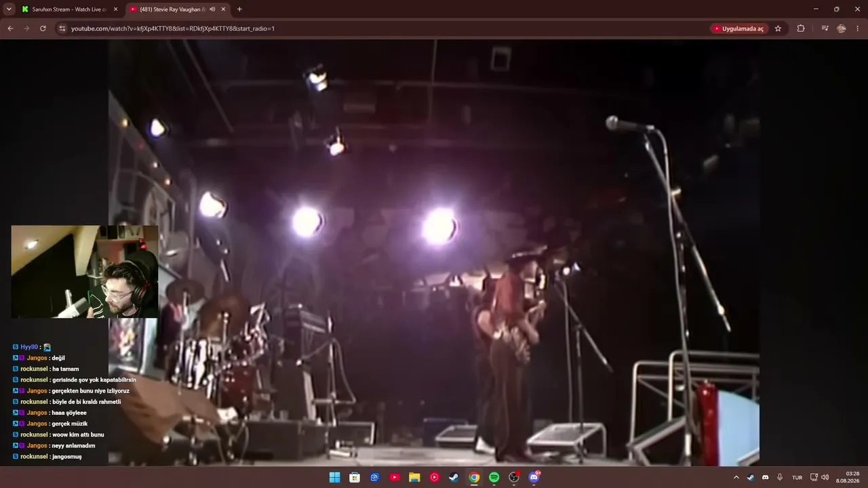Reload the current YouTube page

click(x=43, y=28)
